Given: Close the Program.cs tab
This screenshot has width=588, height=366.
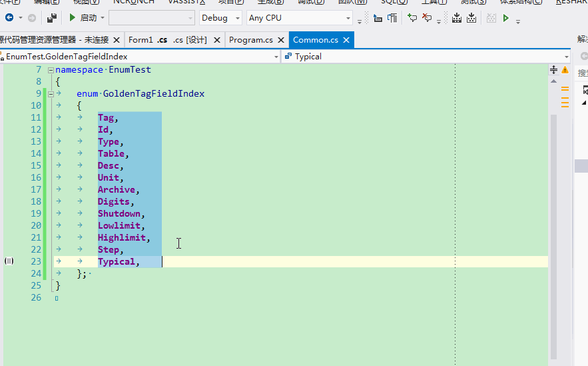Looking at the screenshot, I should (x=281, y=40).
